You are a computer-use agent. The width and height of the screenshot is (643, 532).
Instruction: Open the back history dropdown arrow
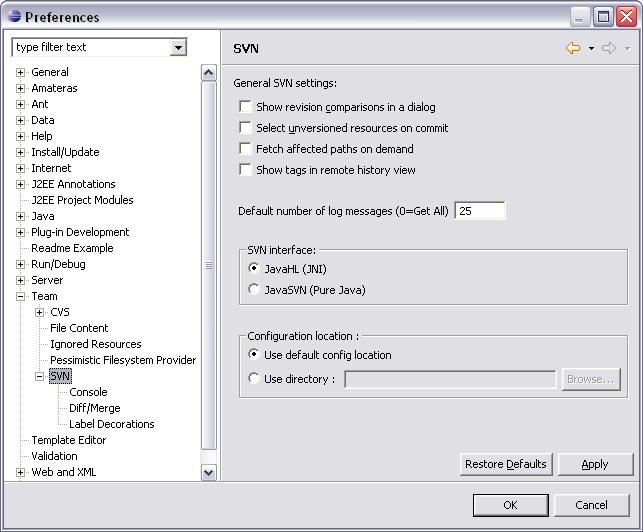[591, 48]
